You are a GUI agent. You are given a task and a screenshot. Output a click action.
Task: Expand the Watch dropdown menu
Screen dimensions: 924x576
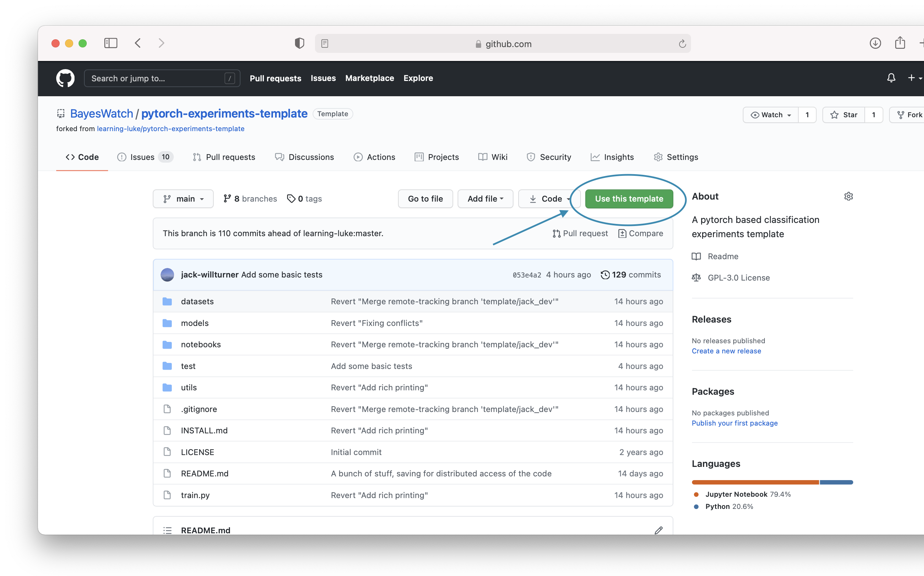click(x=771, y=115)
